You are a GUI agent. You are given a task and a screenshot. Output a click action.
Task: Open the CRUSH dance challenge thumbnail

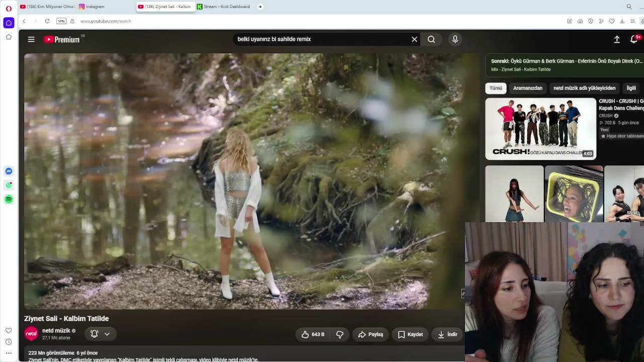click(x=540, y=129)
